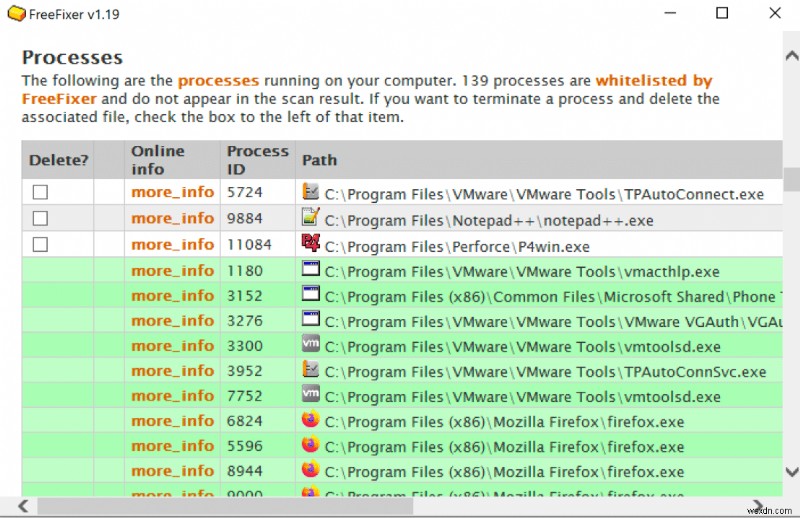Click the TPAutoConnSvc.exe icon
800x518 pixels.
coord(311,368)
